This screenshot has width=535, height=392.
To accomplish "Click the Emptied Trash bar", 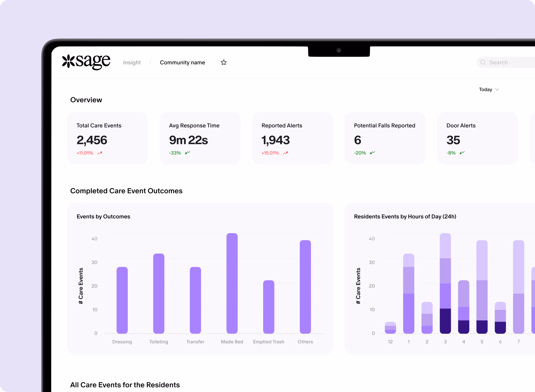I will click(x=269, y=307).
